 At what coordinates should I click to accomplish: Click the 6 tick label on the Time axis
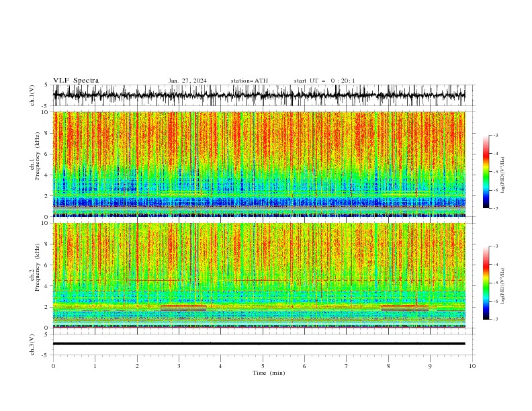(304, 366)
